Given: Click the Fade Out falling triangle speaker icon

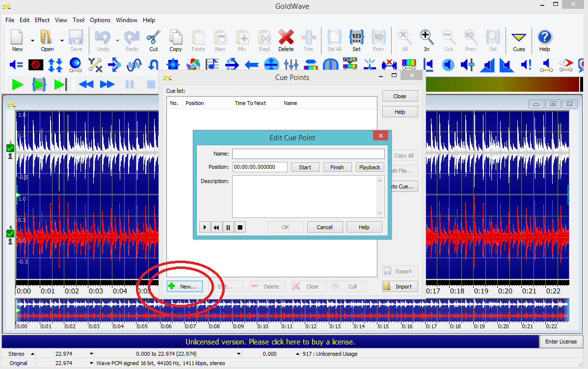Looking at the screenshot, I should [x=507, y=65].
